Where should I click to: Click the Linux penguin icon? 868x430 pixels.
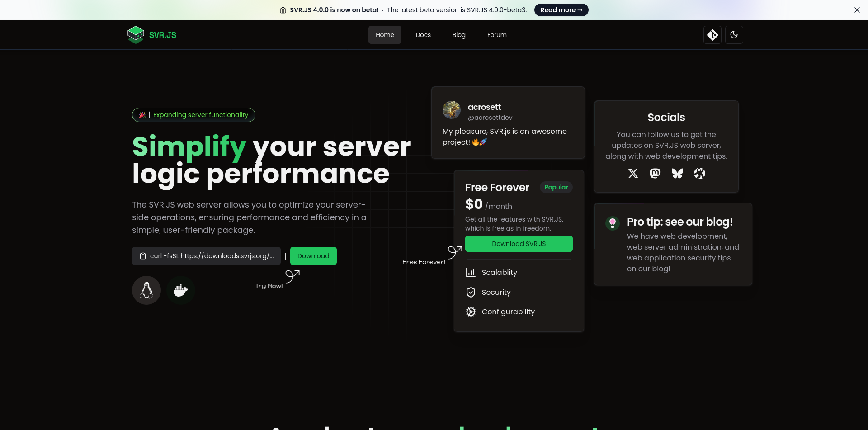point(146,290)
